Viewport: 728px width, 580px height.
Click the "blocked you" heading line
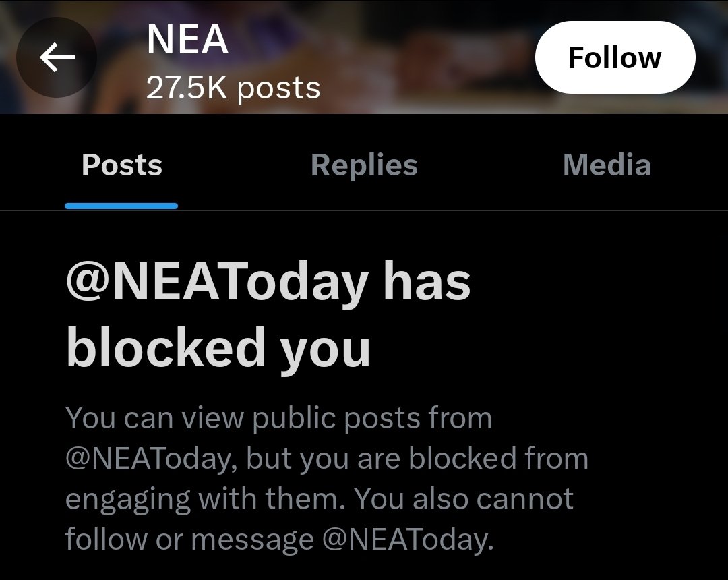tap(218, 348)
